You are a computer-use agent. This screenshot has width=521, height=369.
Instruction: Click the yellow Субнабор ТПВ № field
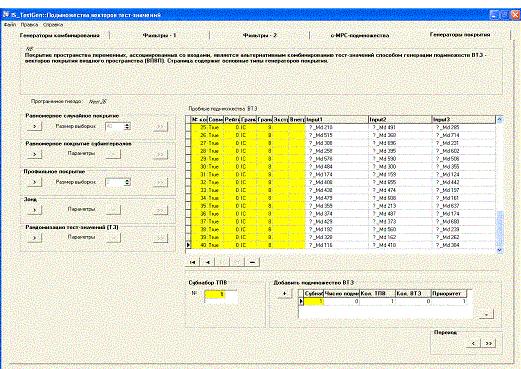214,294
